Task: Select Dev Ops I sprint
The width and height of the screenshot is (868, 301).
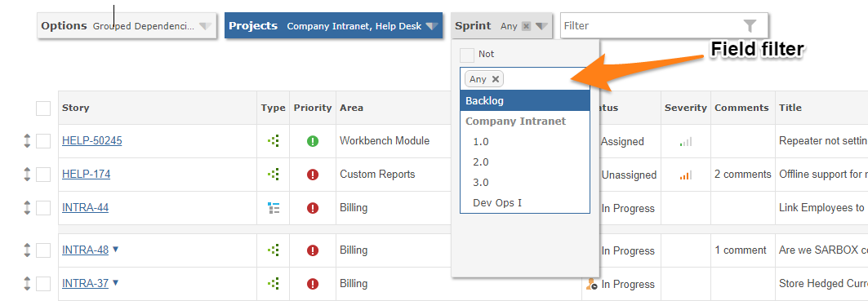Action: [x=525, y=203]
